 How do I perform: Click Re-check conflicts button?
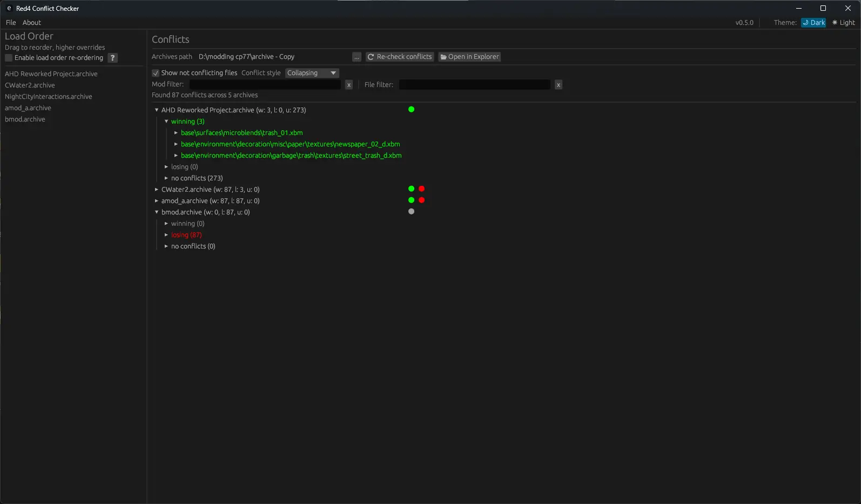point(400,57)
